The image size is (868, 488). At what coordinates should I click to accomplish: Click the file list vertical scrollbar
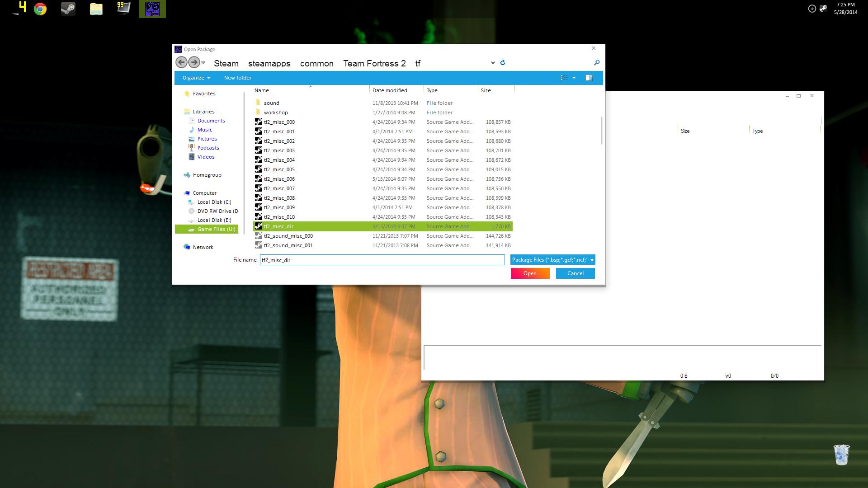click(x=601, y=131)
